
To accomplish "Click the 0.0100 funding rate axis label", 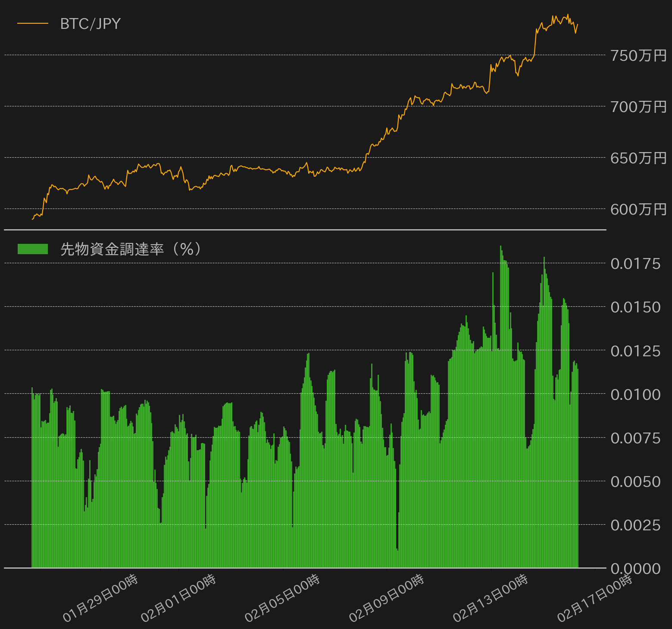I will [x=635, y=395].
